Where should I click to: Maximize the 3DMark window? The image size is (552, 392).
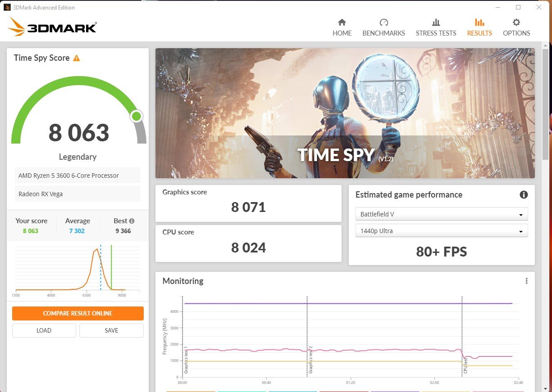(x=518, y=7)
